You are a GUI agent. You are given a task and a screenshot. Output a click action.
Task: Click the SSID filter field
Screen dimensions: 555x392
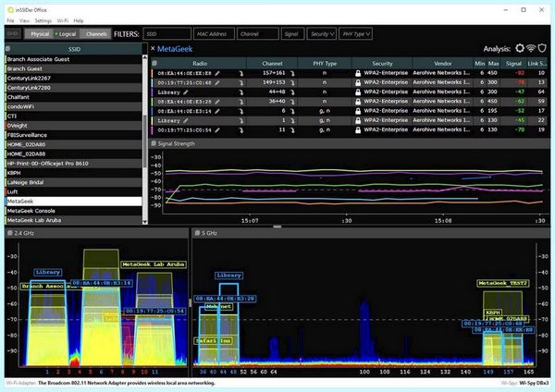click(x=167, y=34)
